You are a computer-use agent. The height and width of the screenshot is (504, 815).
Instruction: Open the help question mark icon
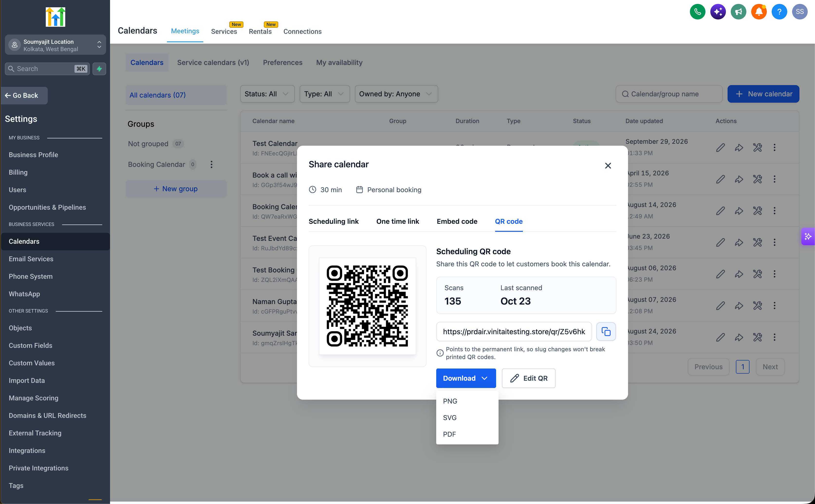click(x=779, y=12)
